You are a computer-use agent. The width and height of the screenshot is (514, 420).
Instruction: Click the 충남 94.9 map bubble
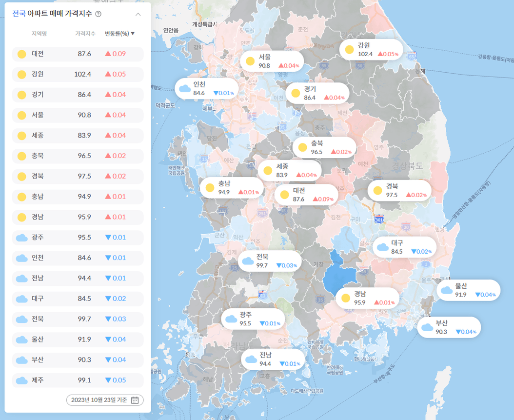coord(232,188)
